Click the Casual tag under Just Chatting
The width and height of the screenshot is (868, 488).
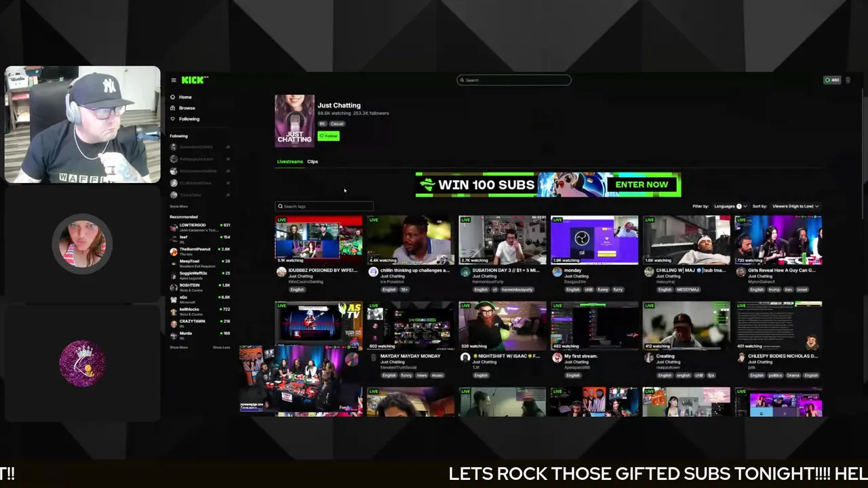click(337, 123)
